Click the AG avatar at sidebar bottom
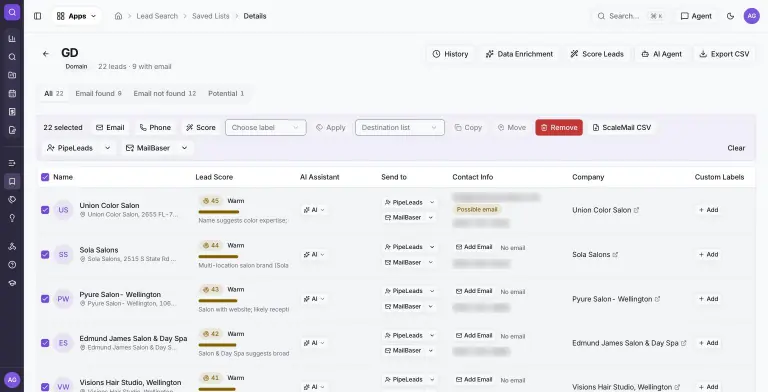 coord(12,380)
